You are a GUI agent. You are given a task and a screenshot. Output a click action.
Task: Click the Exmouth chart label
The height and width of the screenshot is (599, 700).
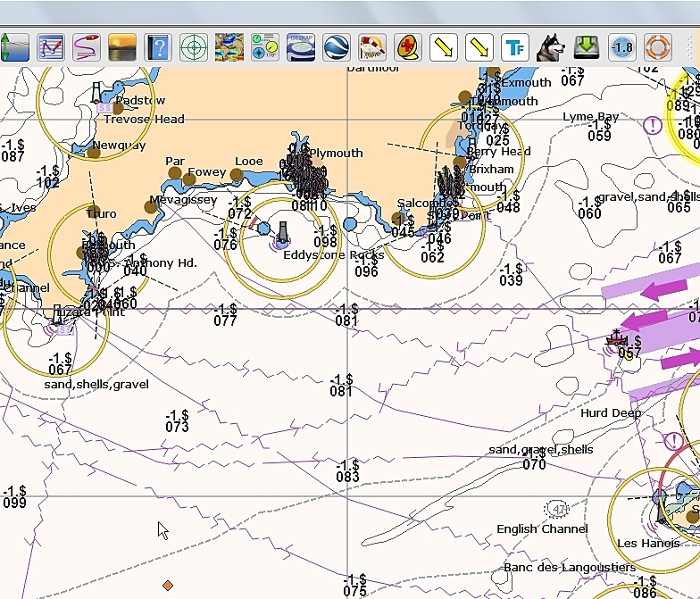[527, 82]
